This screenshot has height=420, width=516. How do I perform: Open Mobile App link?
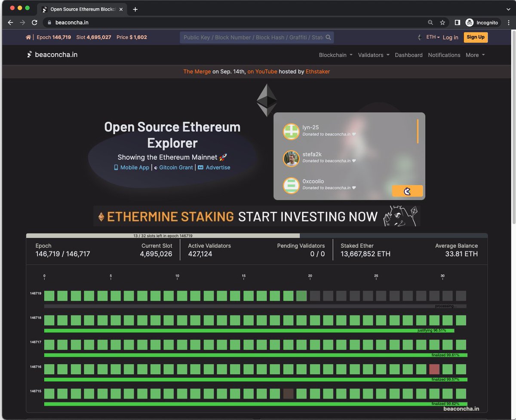click(x=135, y=167)
